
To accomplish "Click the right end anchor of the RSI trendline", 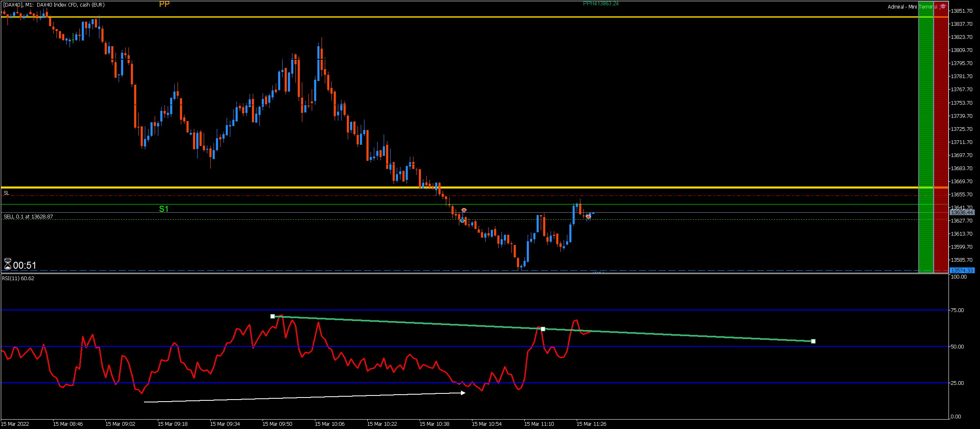I will click(x=813, y=341).
